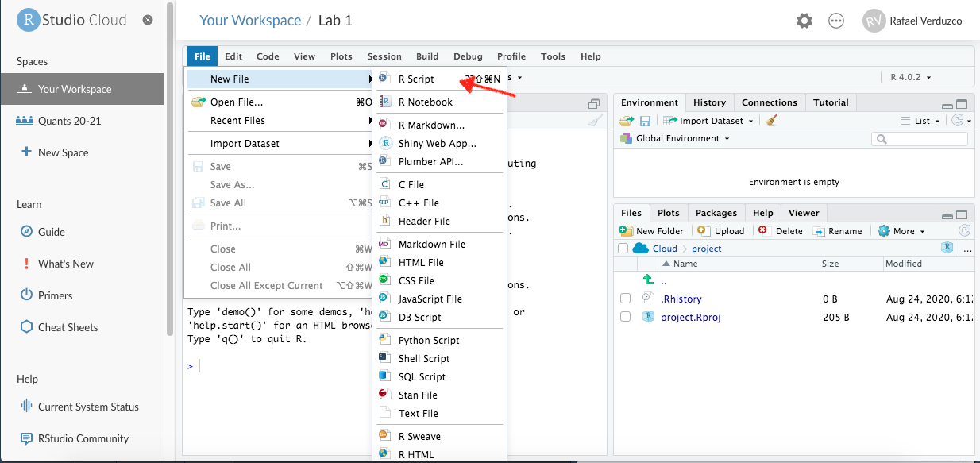Refresh the Files pane listing
The height and width of the screenshot is (463, 980).
point(964,231)
